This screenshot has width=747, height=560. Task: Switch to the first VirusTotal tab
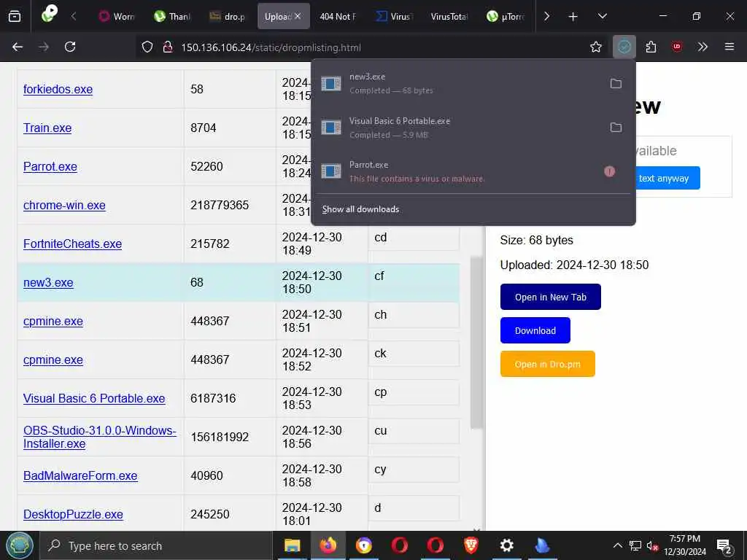(394, 16)
